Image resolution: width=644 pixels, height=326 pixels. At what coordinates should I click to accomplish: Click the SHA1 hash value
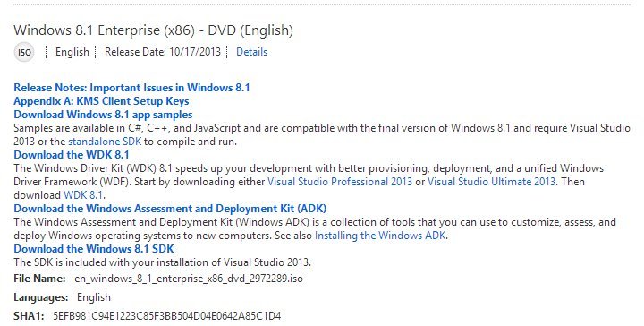166,316
